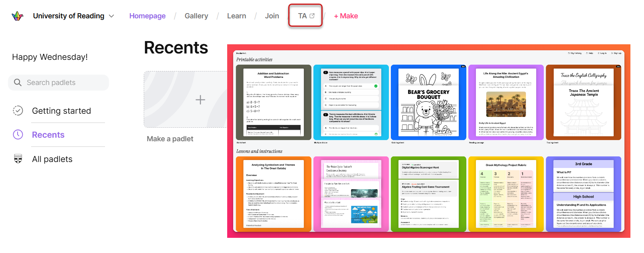Select All padlets in the sidebar
644x253 pixels.
[52, 159]
